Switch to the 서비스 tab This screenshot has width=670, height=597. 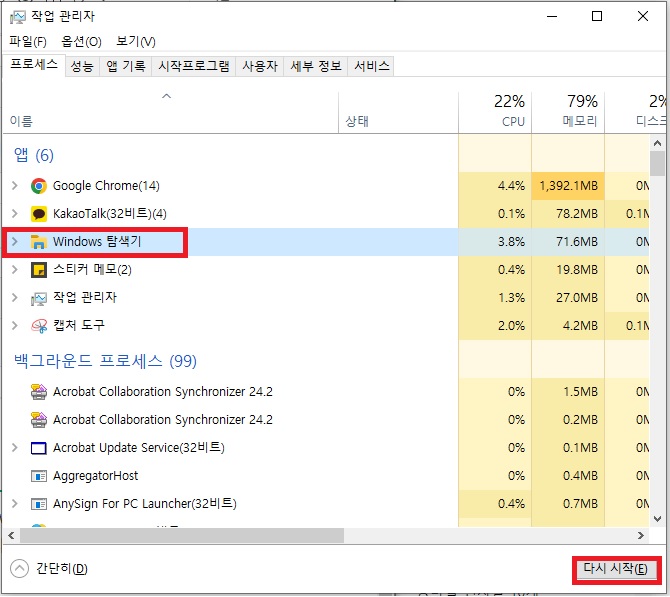[x=371, y=66]
